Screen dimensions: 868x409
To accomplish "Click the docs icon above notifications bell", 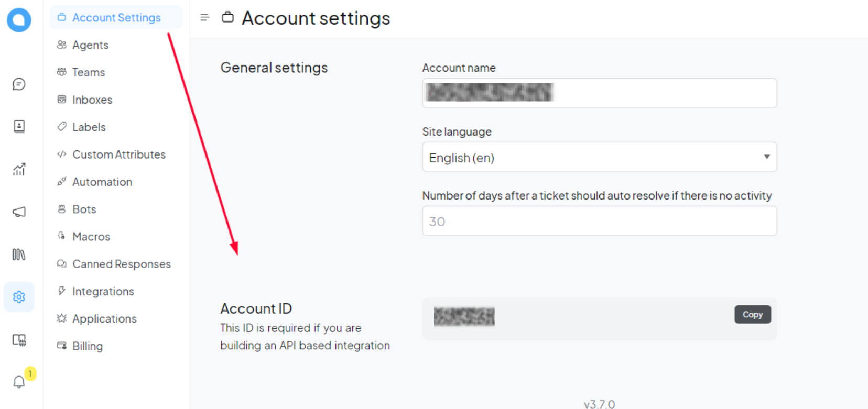I will [x=19, y=340].
